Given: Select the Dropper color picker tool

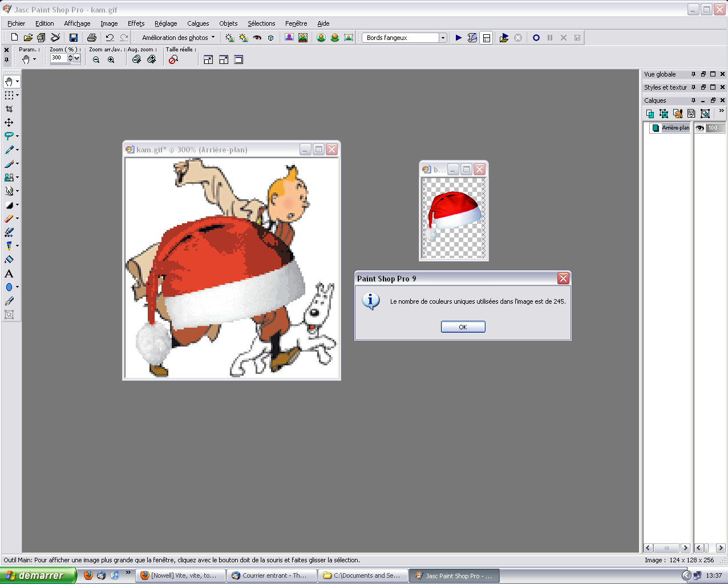Looking at the screenshot, I should click(9, 150).
